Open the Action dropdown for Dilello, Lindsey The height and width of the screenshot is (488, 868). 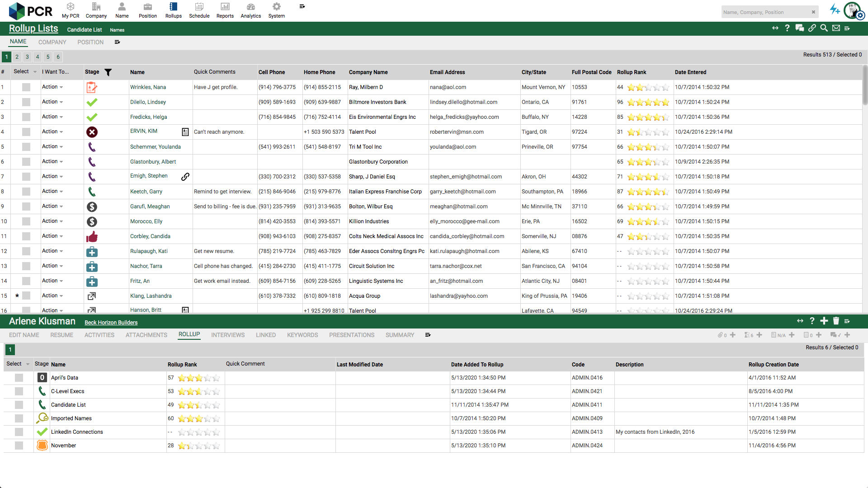coord(52,102)
